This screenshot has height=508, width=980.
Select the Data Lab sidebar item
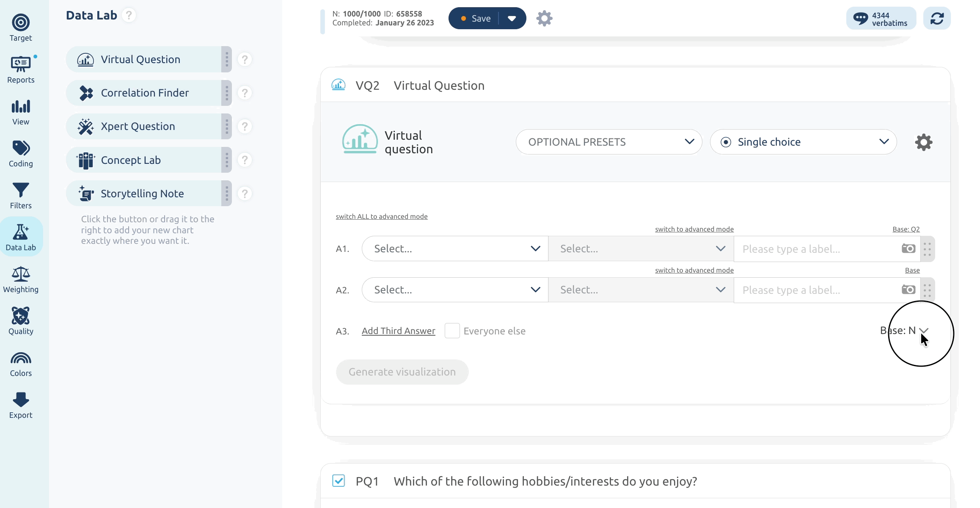(x=21, y=237)
